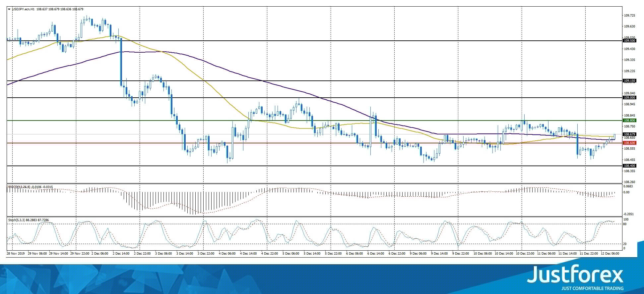The width and height of the screenshot is (644, 294).
Task: Click the 6 Dec 06:00 time label
Action: click(x=354, y=254)
